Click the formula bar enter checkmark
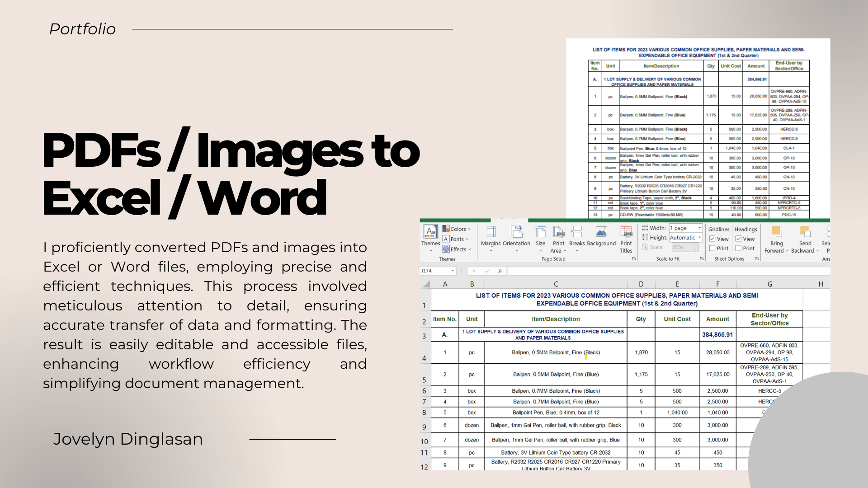 (x=487, y=271)
